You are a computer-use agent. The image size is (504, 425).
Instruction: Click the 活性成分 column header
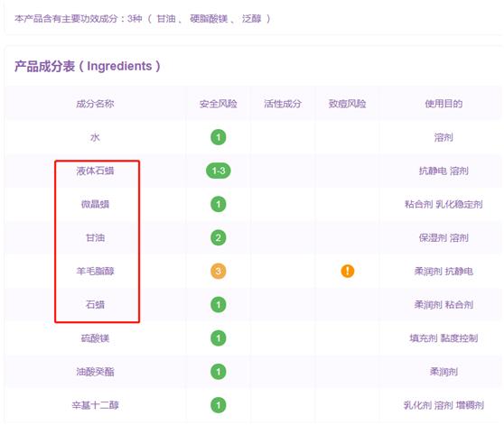tap(283, 104)
